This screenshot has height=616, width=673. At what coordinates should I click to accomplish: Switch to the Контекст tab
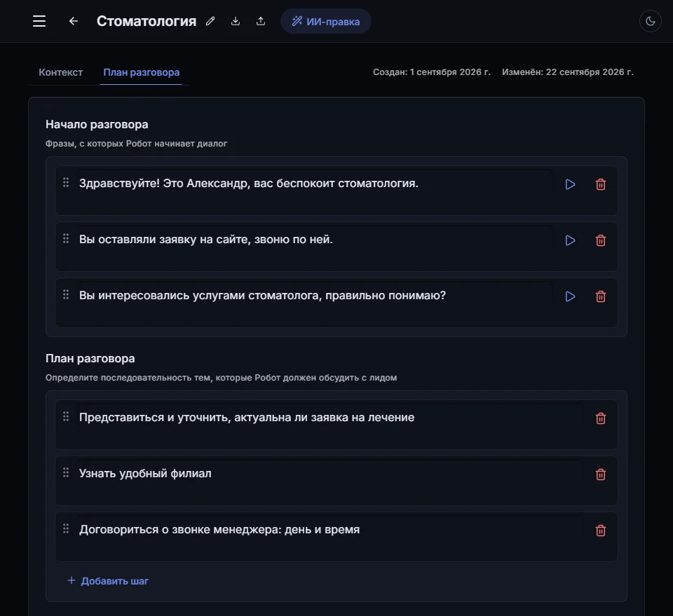click(60, 72)
